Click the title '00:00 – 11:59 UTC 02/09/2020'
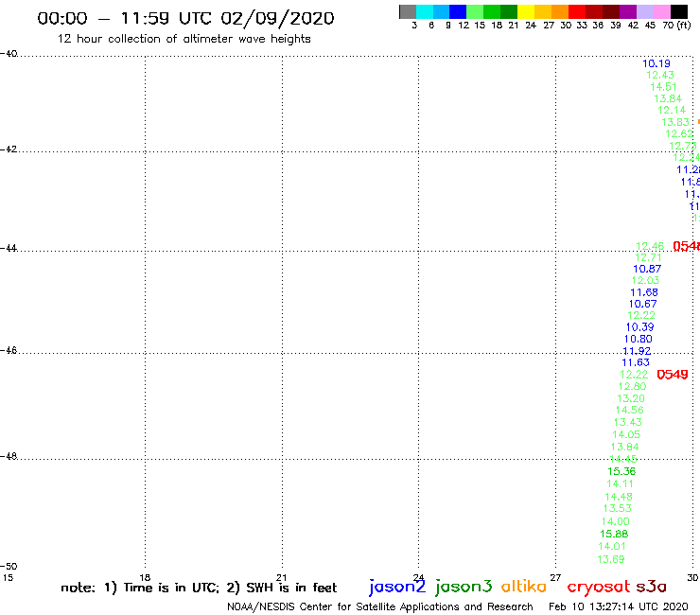The width and height of the screenshot is (700, 615). [x=185, y=19]
